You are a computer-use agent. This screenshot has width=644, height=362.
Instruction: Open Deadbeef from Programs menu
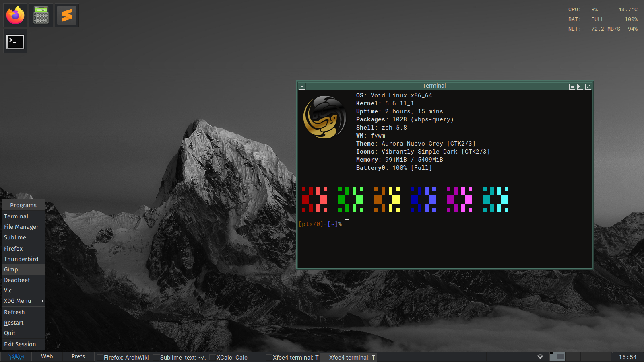[23, 280]
